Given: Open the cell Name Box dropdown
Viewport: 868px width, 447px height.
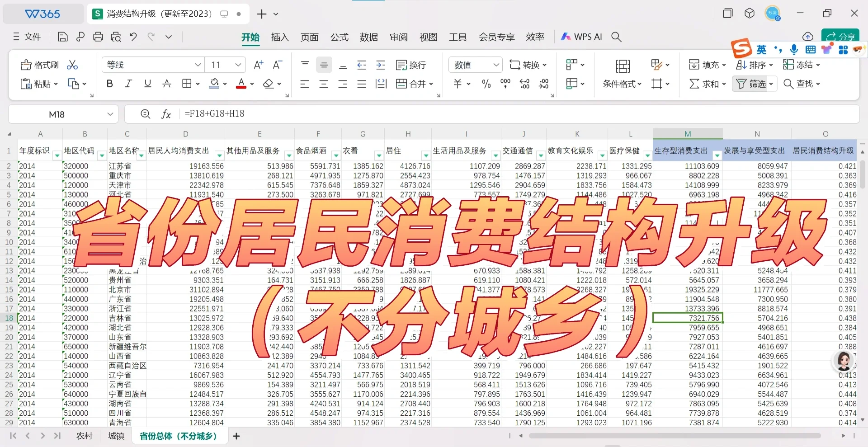Looking at the screenshot, I should [x=110, y=114].
